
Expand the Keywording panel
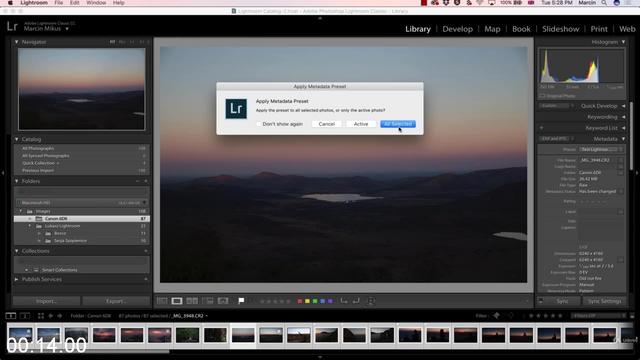point(623,117)
